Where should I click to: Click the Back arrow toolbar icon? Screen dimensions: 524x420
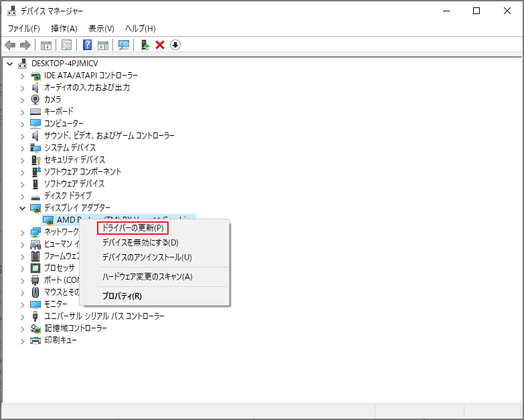pyautogui.click(x=10, y=45)
